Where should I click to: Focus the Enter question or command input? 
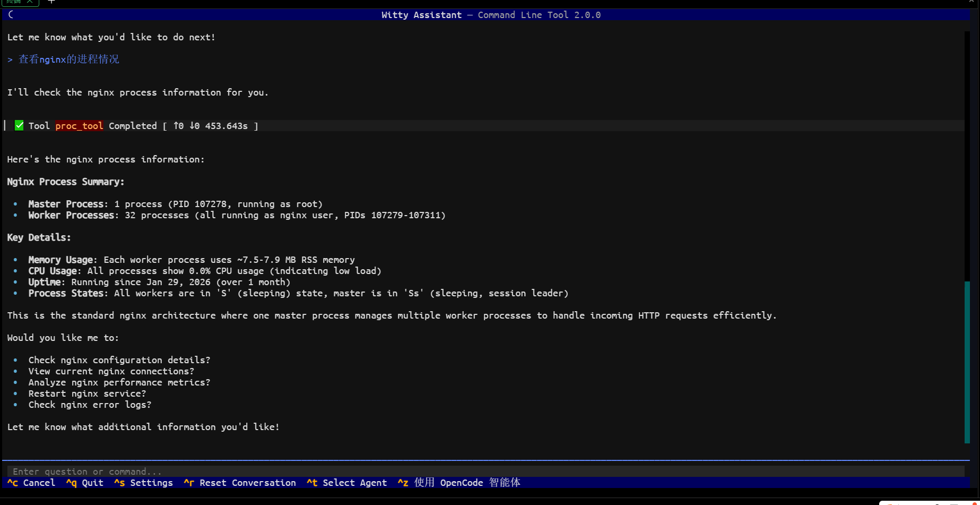pos(485,472)
